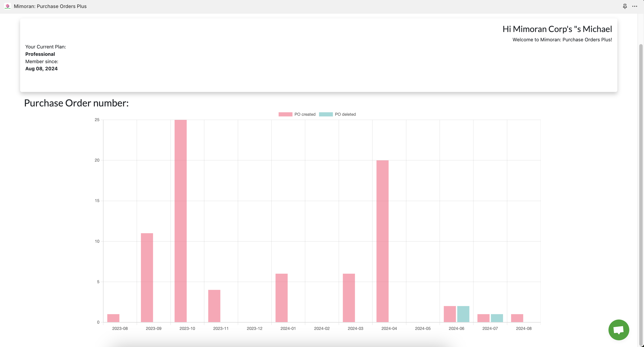
Task: Click the '2024-02' axis label
Action: [322, 328]
